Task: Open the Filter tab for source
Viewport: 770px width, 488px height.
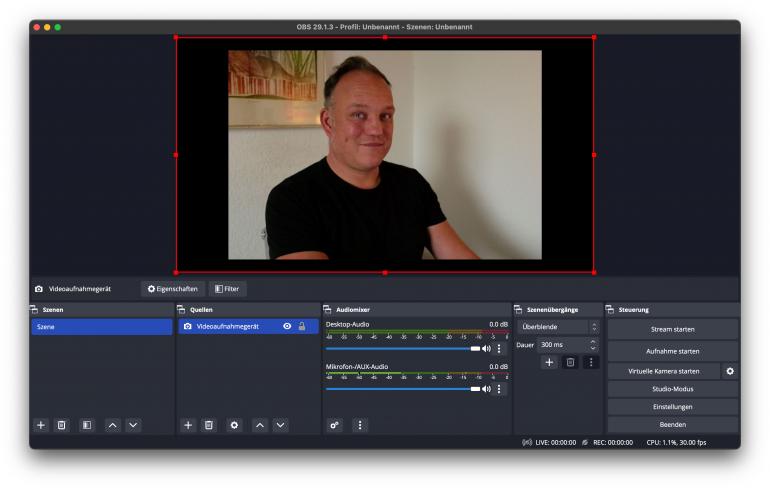Action: pos(227,289)
